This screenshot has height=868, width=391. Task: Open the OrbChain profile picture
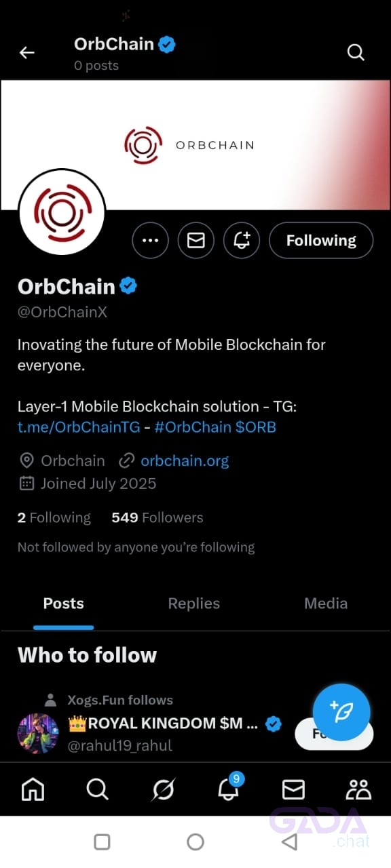(x=62, y=213)
